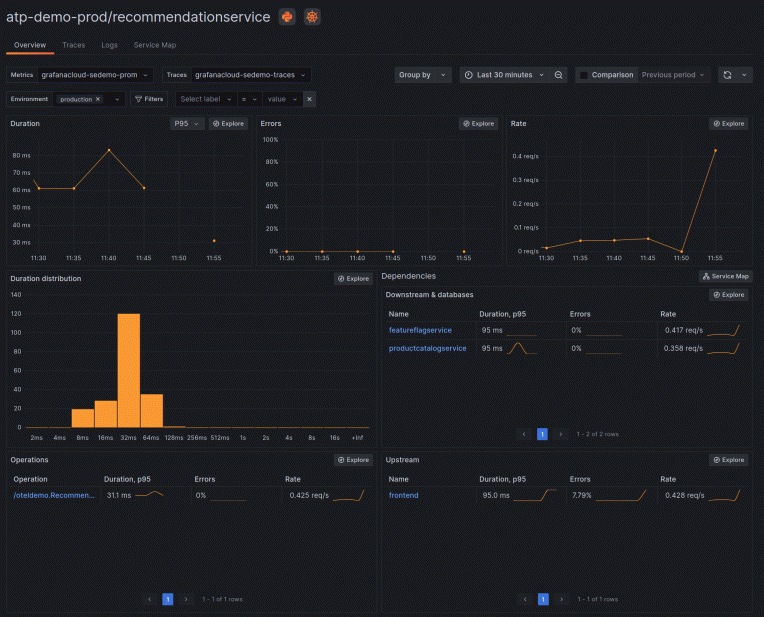Image resolution: width=764 pixels, height=617 pixels.
Task: Clear the label filter with the X button
Action: (x=309, y=99)
